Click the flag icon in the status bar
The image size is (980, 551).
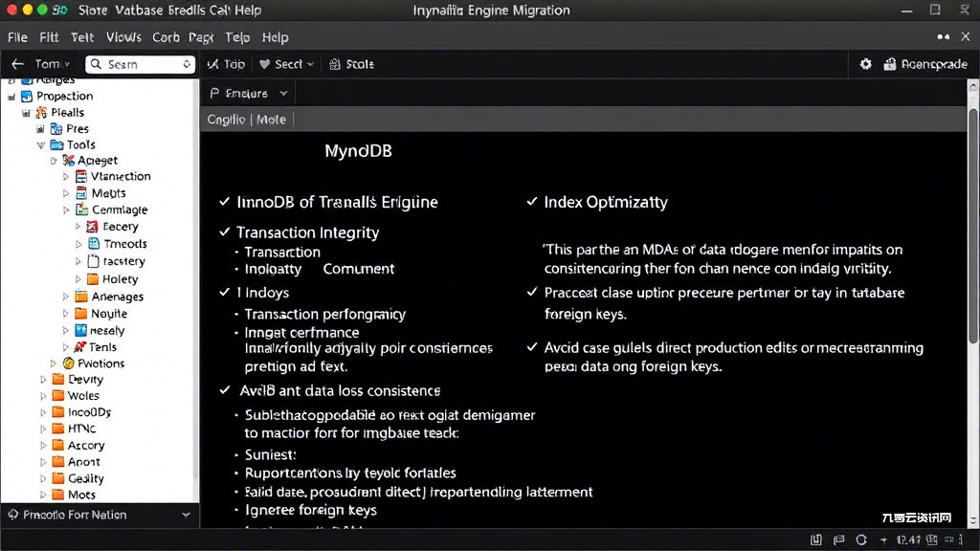(x=838, y=540)
